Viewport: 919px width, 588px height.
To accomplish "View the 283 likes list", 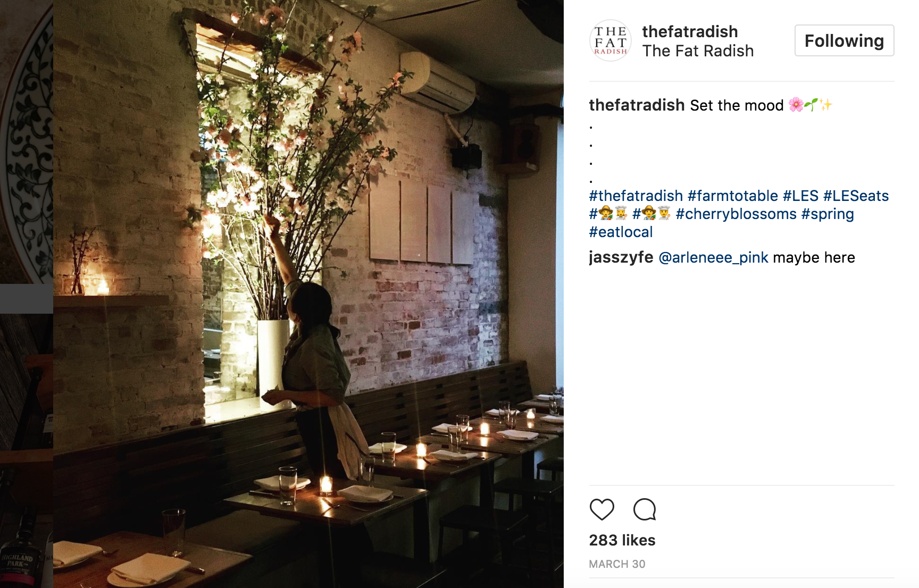I will point(622,540).
